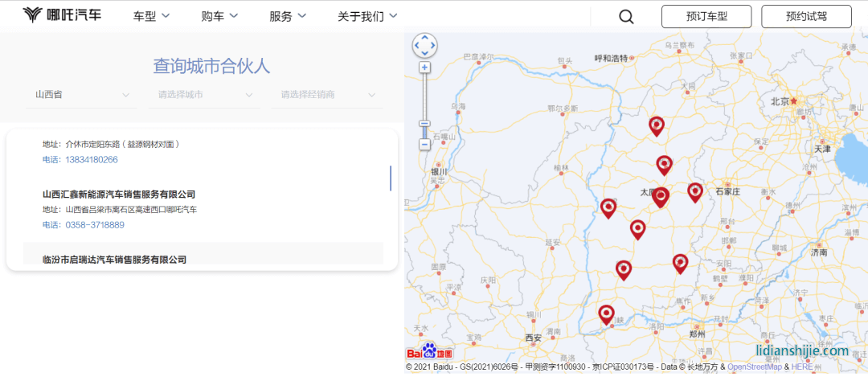The height and width of the screenshot is (377, 868).
Task: Click the chevron next to 车型
Action: coord(165,15)
